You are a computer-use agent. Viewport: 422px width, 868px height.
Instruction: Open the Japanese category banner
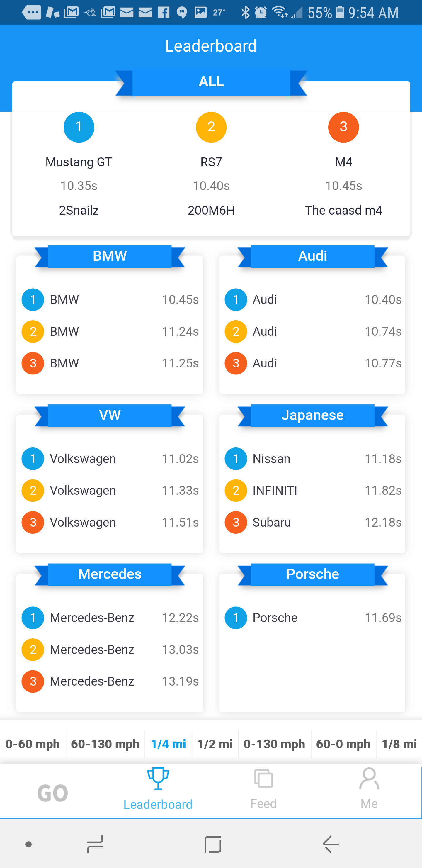(x=312, y=415)
